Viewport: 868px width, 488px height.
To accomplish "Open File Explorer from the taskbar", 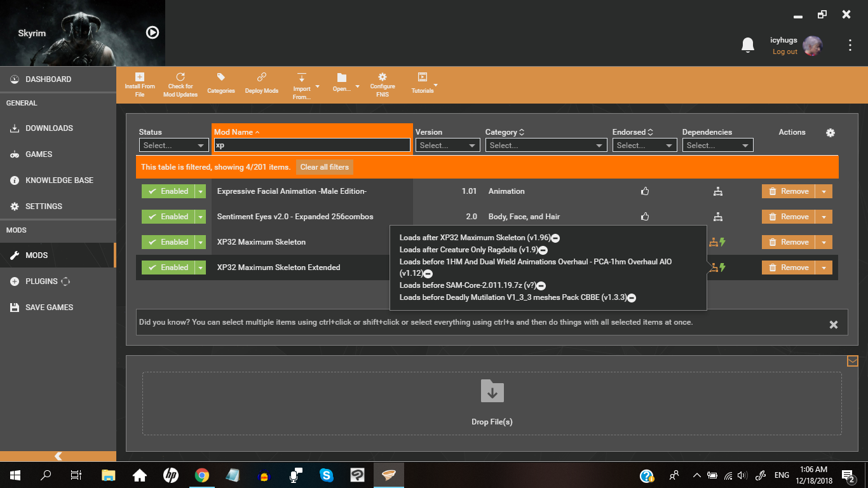I will (x=109, y=475).
